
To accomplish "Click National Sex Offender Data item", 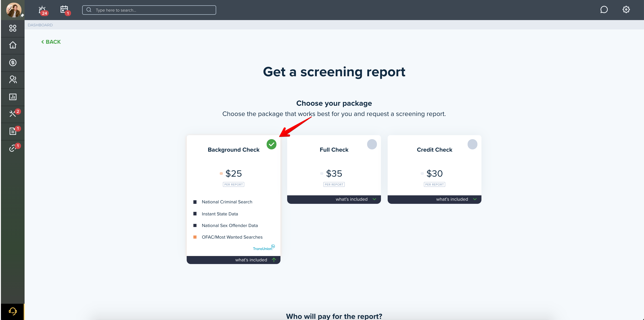I will coord(230,225).
